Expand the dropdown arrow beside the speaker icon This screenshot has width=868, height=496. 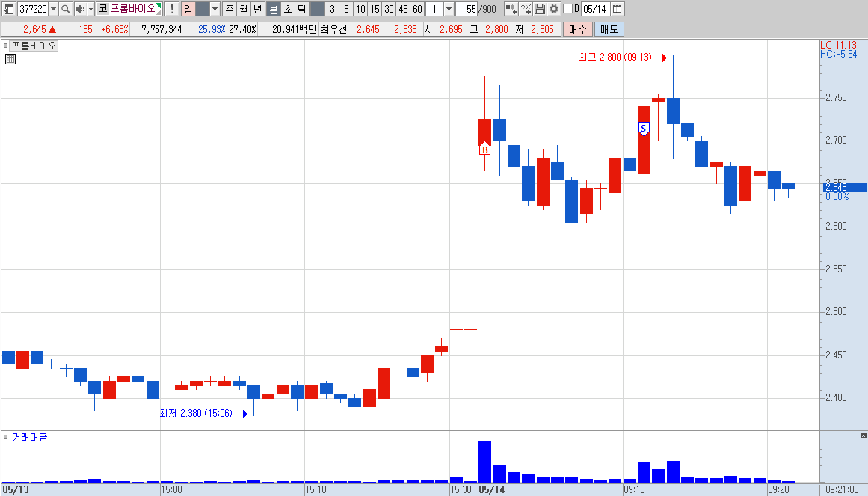click(x=90, y=9)
